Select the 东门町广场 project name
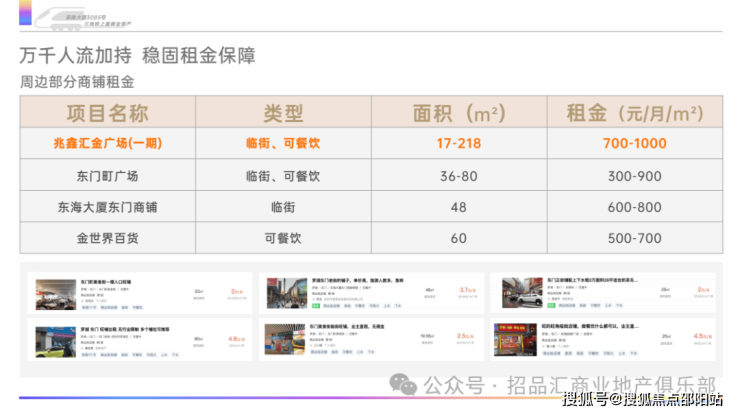This screenshot has height=415, width=740. [x=107, y=176]
